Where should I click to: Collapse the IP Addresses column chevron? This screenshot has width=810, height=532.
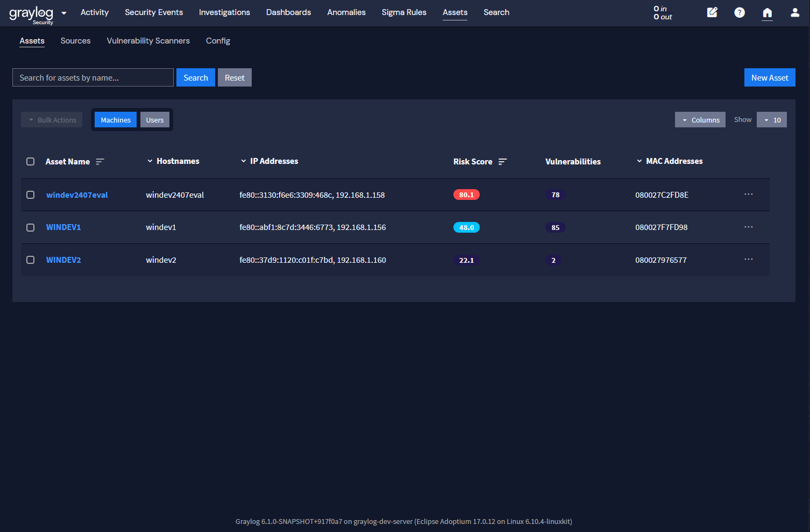[244, 161]
